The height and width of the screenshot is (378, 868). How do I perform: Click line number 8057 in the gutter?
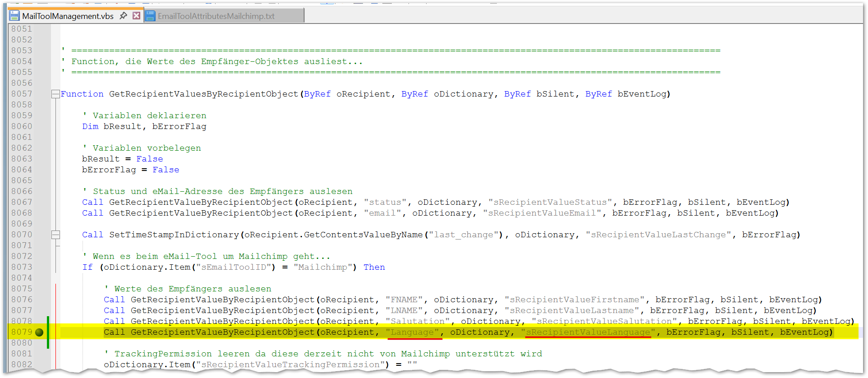[22, 94]
